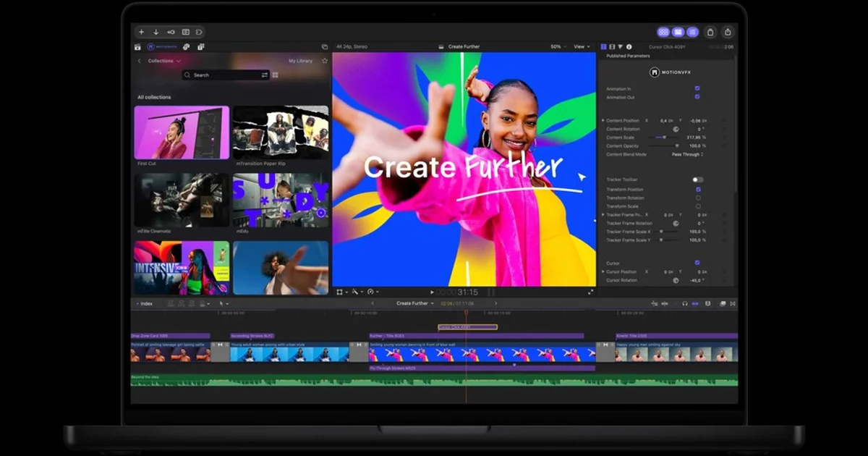Screen dimensions: 868x456
Task: Switch to the Video inspector filmstrip tab
Action: (612, 46)
